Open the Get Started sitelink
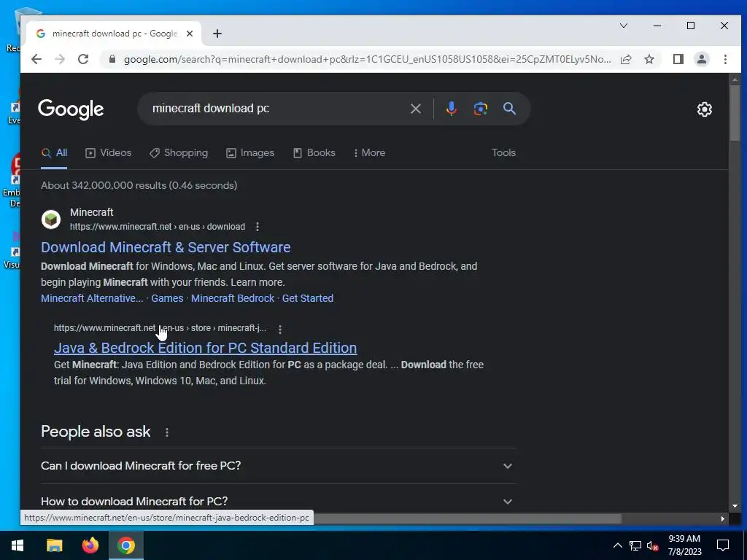747x560 pixels. (308, 298)
